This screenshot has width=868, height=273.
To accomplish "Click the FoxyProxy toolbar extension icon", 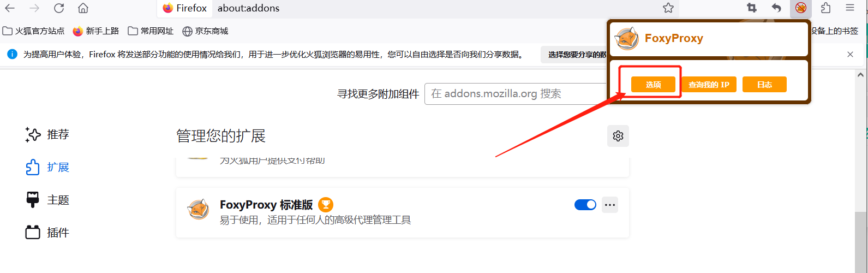I will (x=800, y=8).
